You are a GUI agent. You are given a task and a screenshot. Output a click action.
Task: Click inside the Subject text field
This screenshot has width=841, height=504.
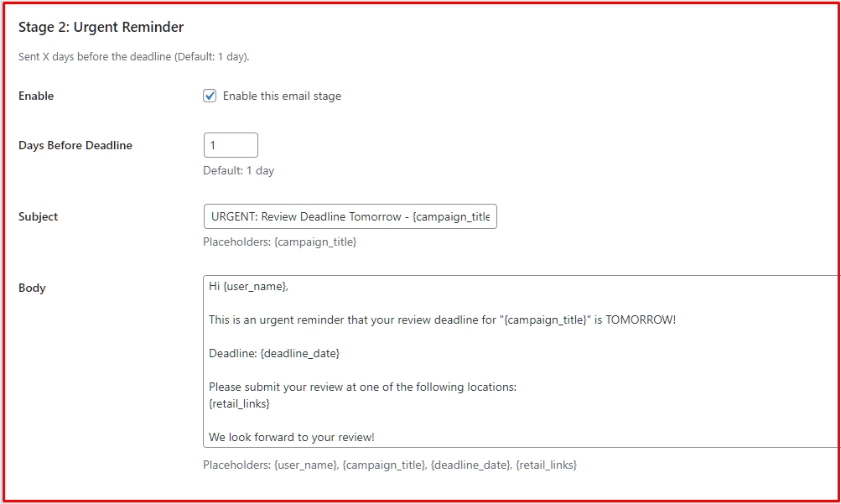[350, 216]
